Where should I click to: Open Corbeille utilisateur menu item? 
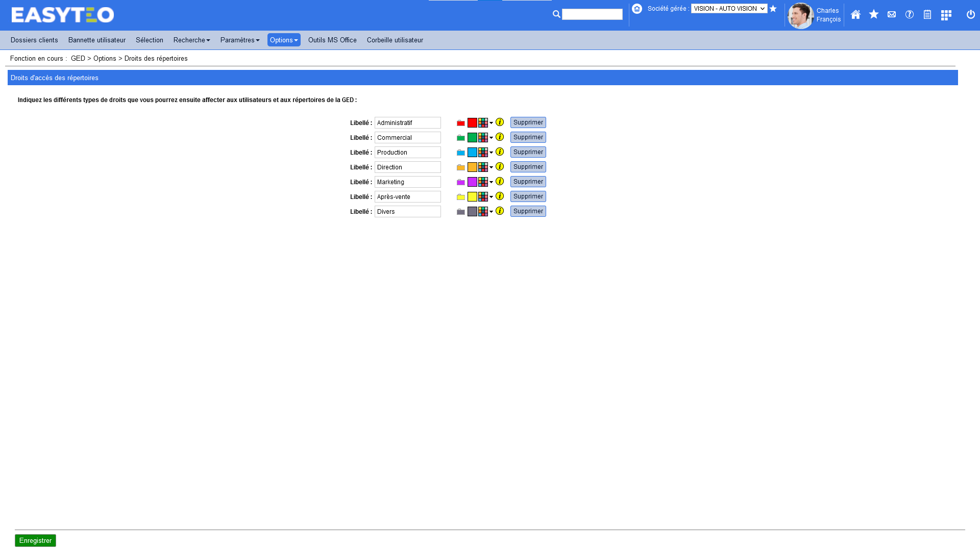(395, 40)
